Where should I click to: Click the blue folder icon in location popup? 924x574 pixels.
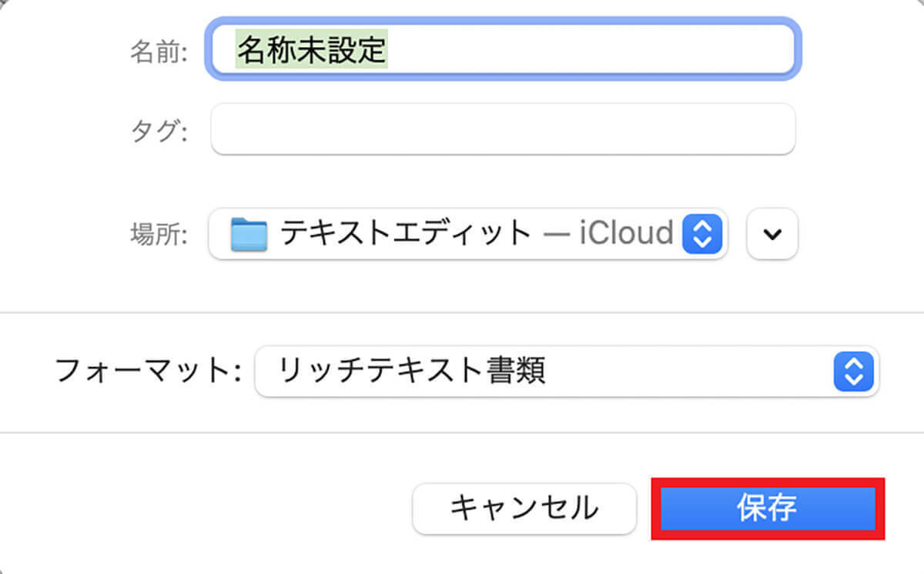tap(249, 234)
